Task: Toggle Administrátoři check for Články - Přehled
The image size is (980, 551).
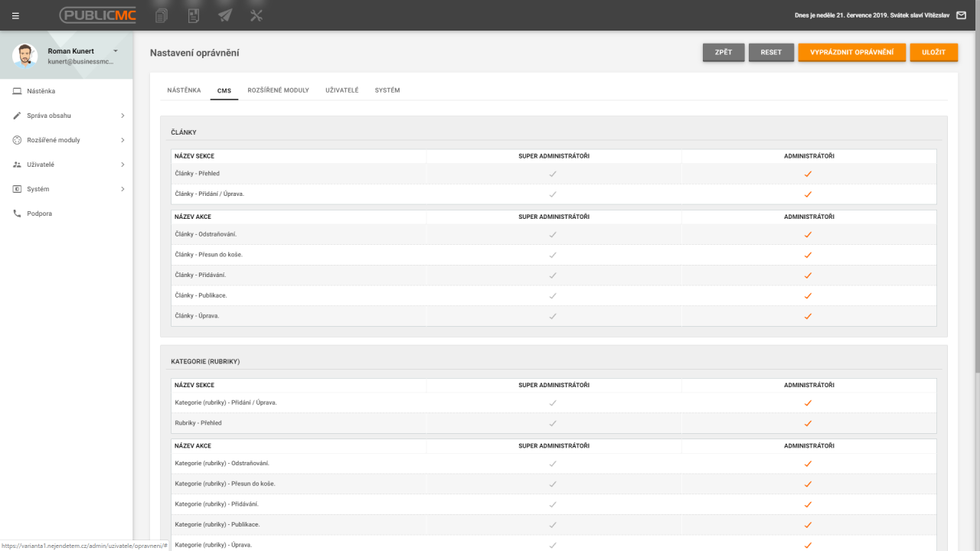Action: (808, 174)
